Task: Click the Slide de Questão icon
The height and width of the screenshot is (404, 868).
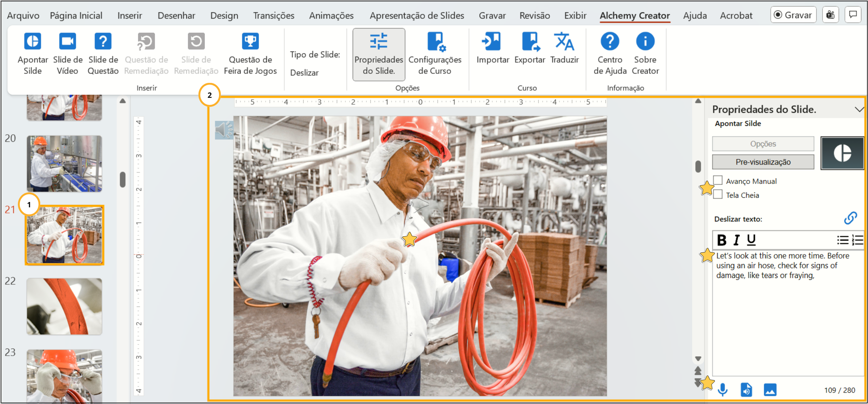Action: pos(103,42)
